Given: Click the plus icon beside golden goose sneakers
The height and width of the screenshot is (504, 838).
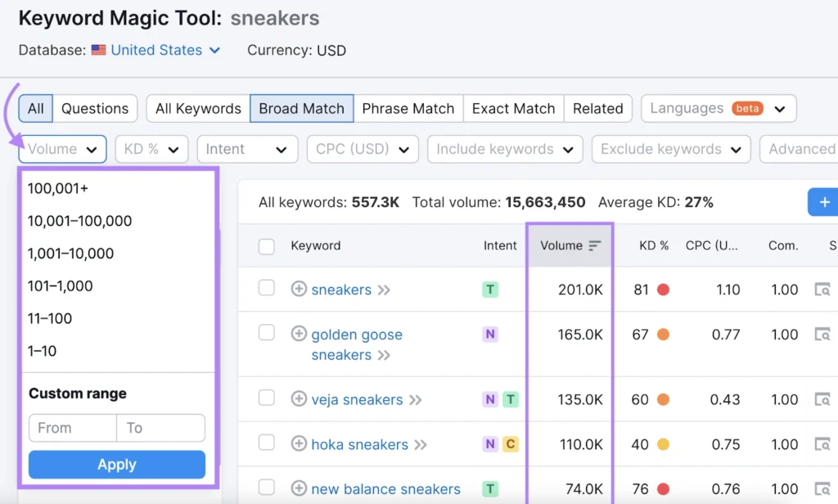Looking at the screenshot, I should [299, 334].
